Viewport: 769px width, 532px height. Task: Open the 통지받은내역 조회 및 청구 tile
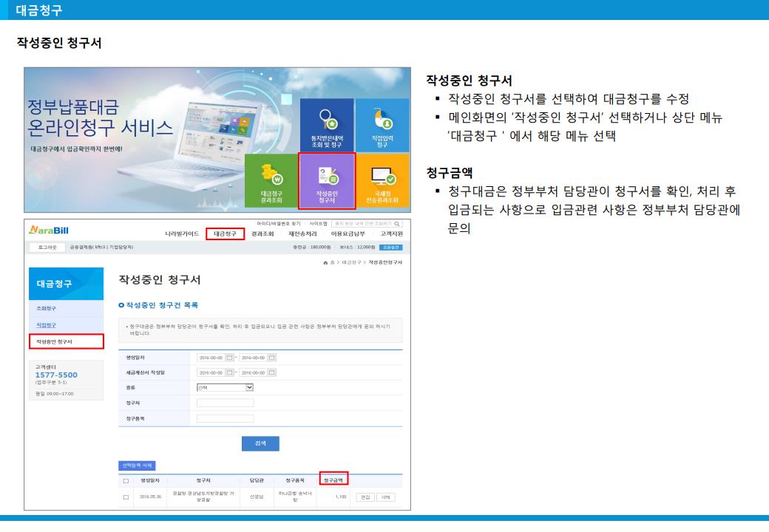point(327,126)
